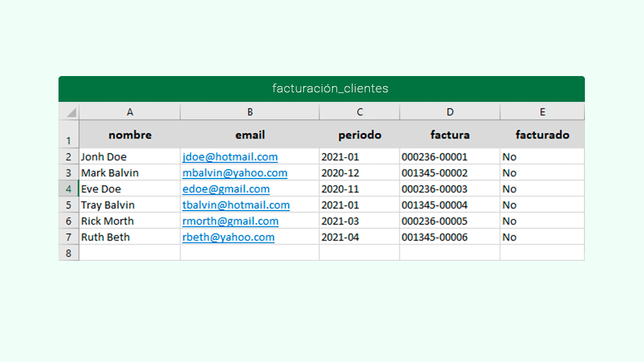Select highlighted row 4 header
The image size is (644, 362).
69,189
